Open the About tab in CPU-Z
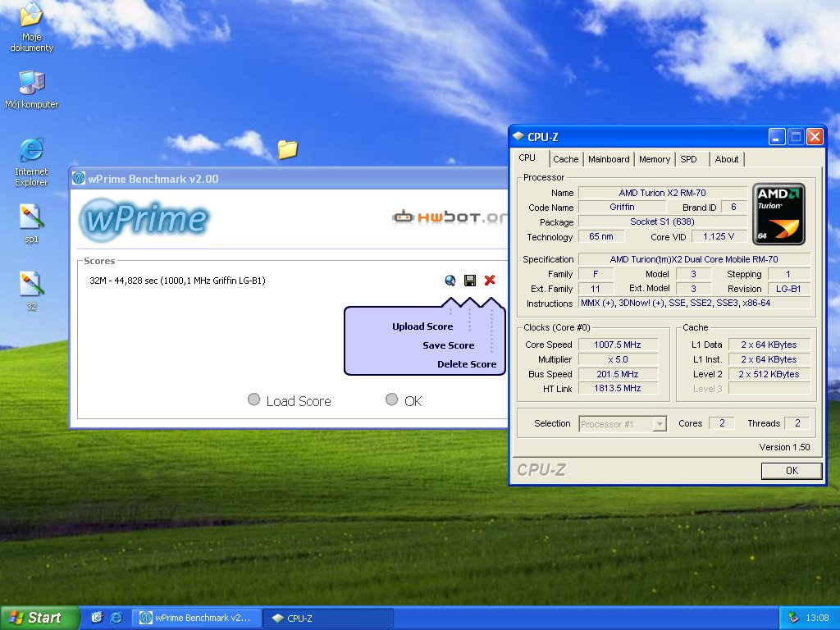 click(x=727, y=159)
